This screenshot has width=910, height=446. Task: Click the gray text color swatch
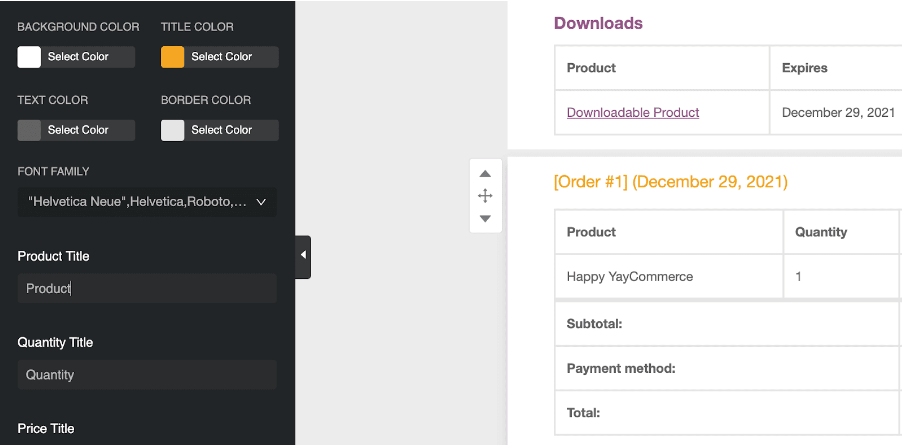pyautogui.click(x=29, y=130)
